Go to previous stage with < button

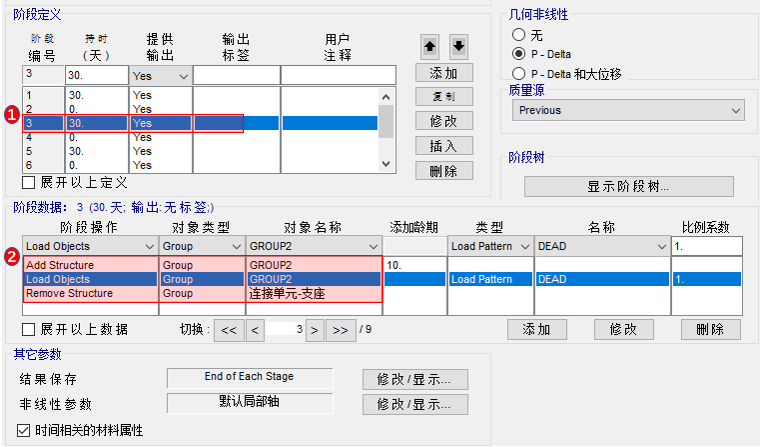[255, 329]
